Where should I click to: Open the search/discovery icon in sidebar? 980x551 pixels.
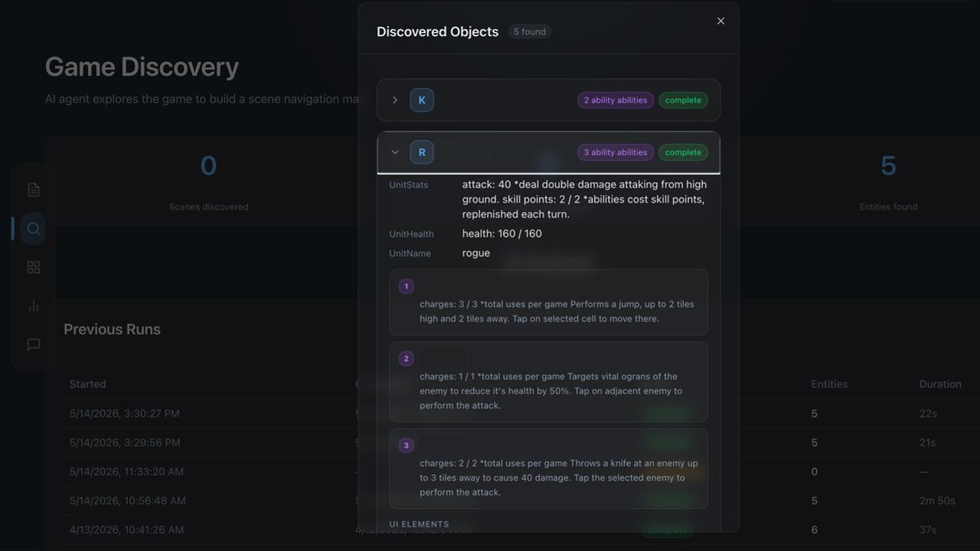[34, 228]
